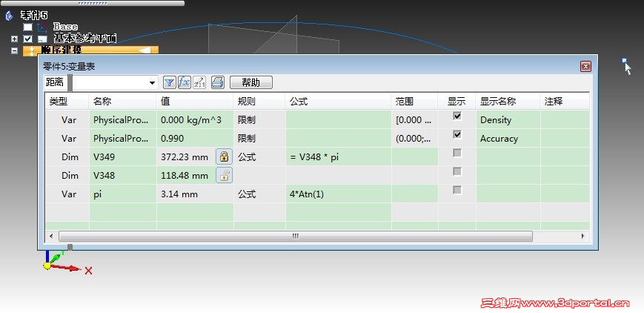Enable display checkbox for V348 row
644x313 pixels.
(x=457, y=171)
